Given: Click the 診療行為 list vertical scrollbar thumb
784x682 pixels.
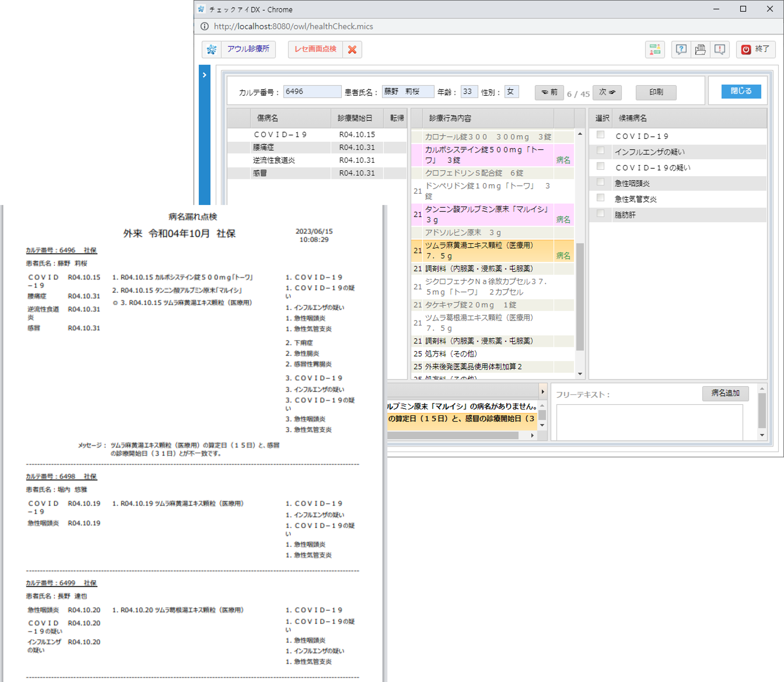Looking at the screenshot, I should [580, 297].
